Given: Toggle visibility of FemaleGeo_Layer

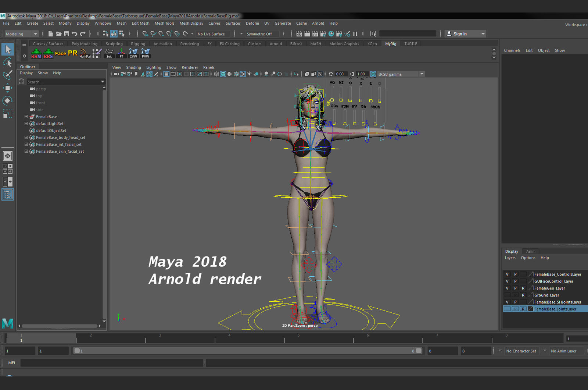Looking at the screenshot, I should 507,288.
